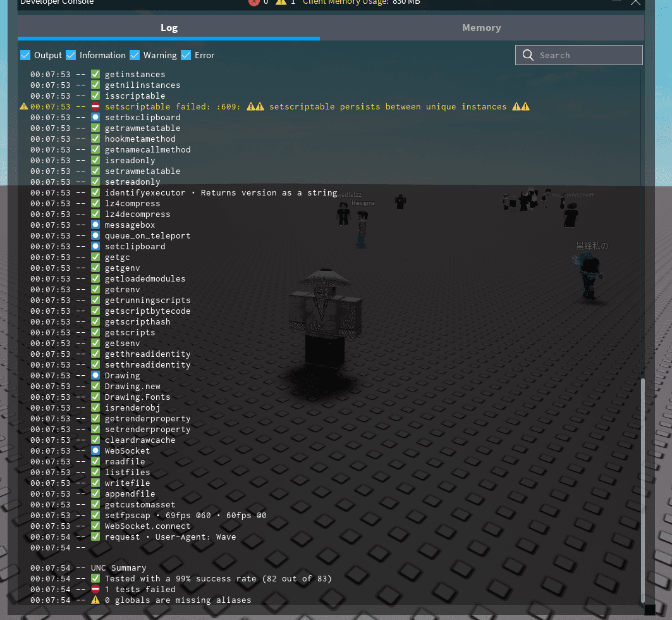Click the red error counter icon in the title bar
This screenshot has width=672, height=620.
tap(255, 3)
